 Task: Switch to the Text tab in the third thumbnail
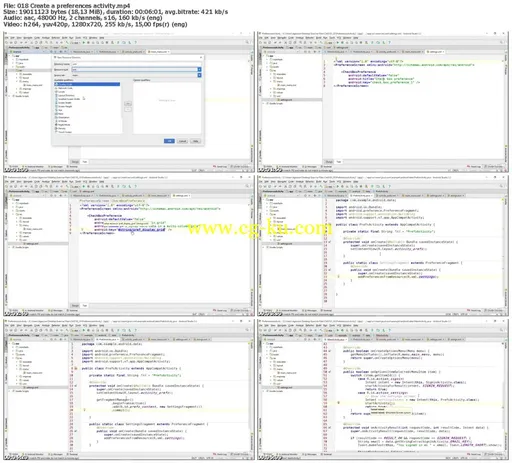(x=85, y=305)
